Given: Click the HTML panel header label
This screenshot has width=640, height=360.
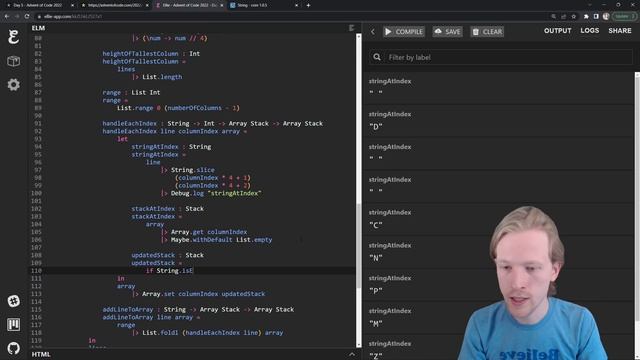Looking at the screenshot, I should (41, 354).
